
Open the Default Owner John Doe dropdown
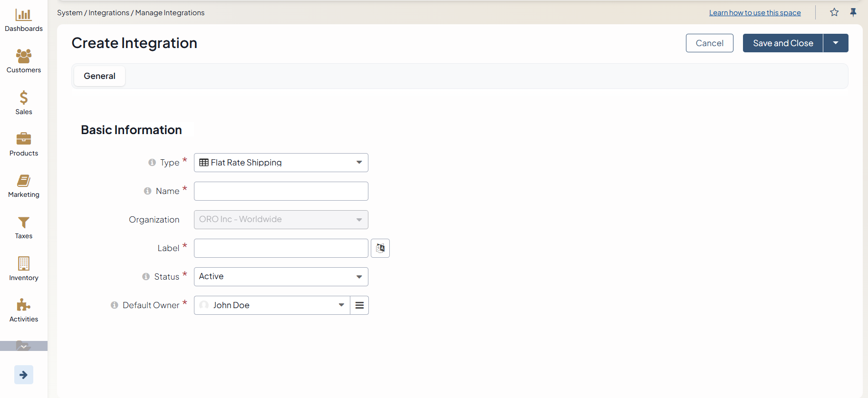pos(272,305)
